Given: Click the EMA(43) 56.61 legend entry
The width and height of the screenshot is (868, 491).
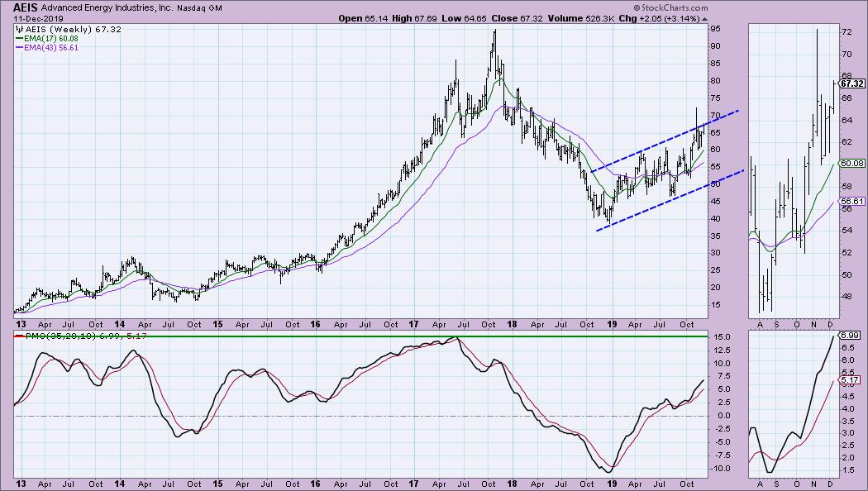Looking at the screenshot, I should pyautogui.click(x=51, y=48).
